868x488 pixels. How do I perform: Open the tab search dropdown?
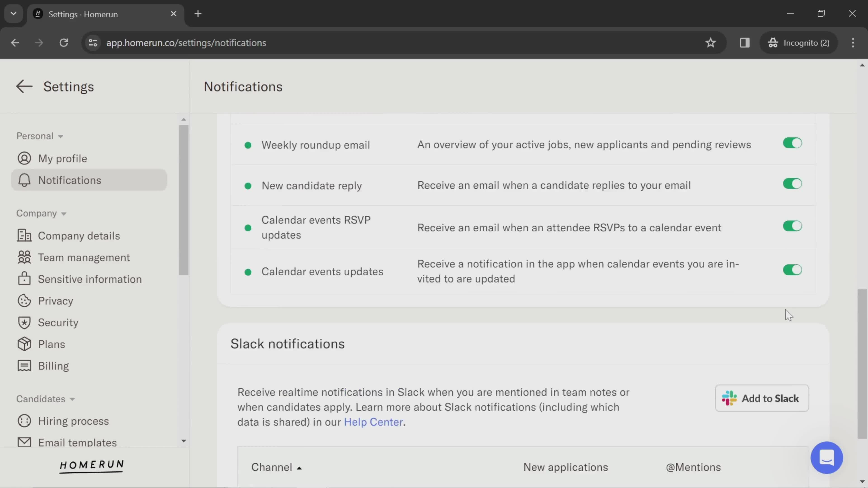[14, 14]
